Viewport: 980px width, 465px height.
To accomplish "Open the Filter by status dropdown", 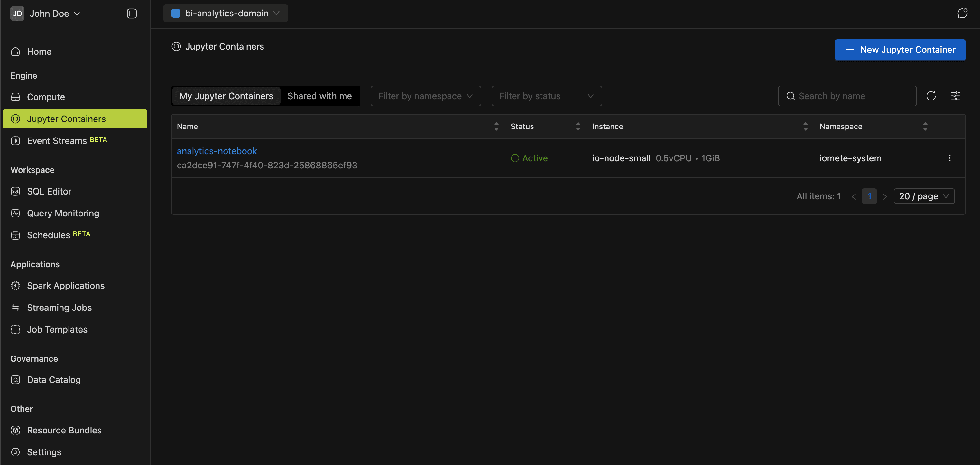I will [546, 96].
